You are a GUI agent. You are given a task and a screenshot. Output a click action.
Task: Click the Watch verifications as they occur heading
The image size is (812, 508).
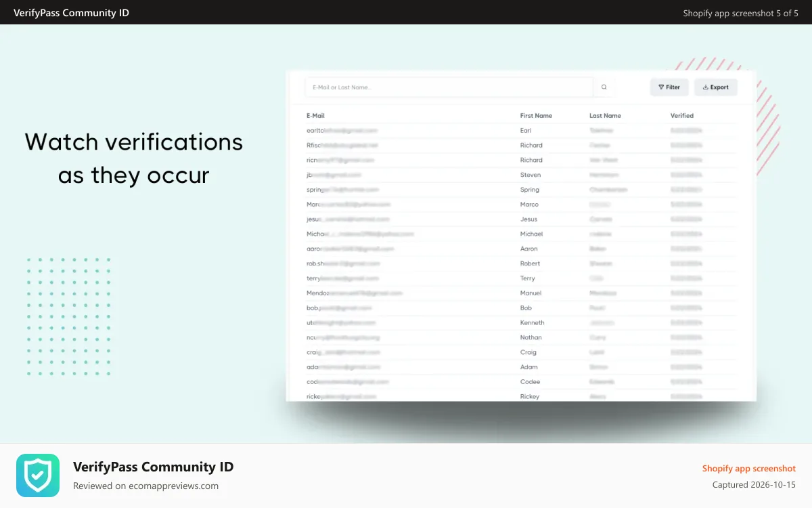tap(134, 158)
